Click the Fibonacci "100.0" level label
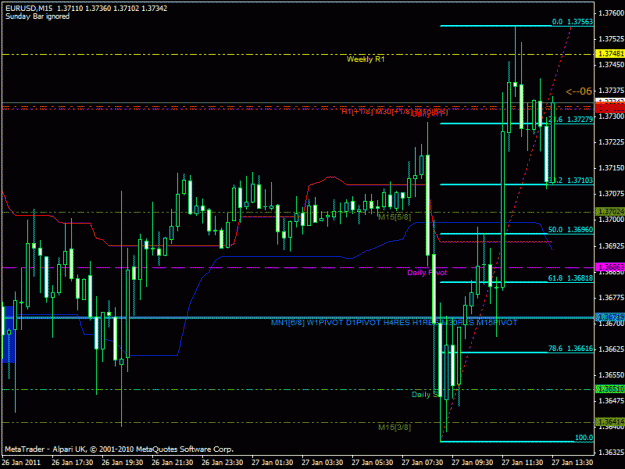Image resolution: width=625 pixels, height=469 pixels. (x=584, y=438)
